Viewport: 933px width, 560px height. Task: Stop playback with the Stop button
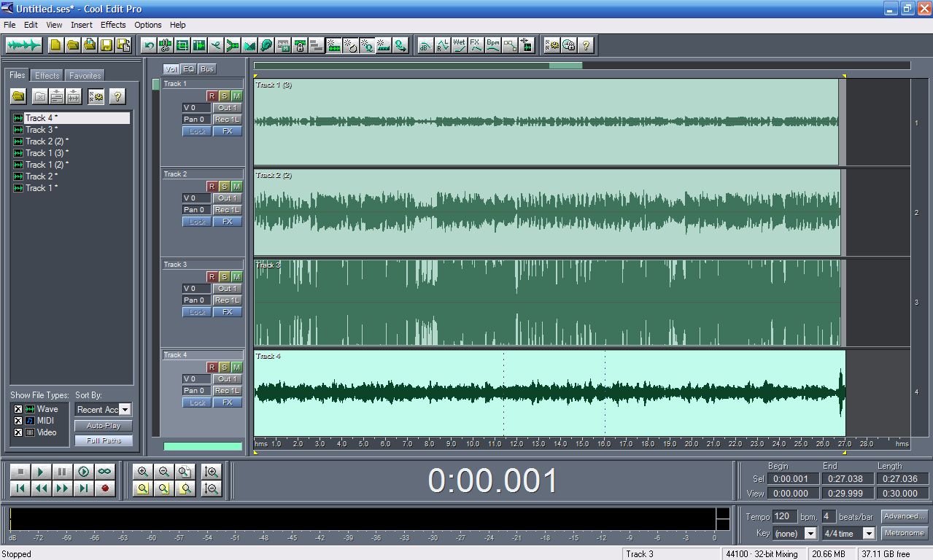click(20, 472)
